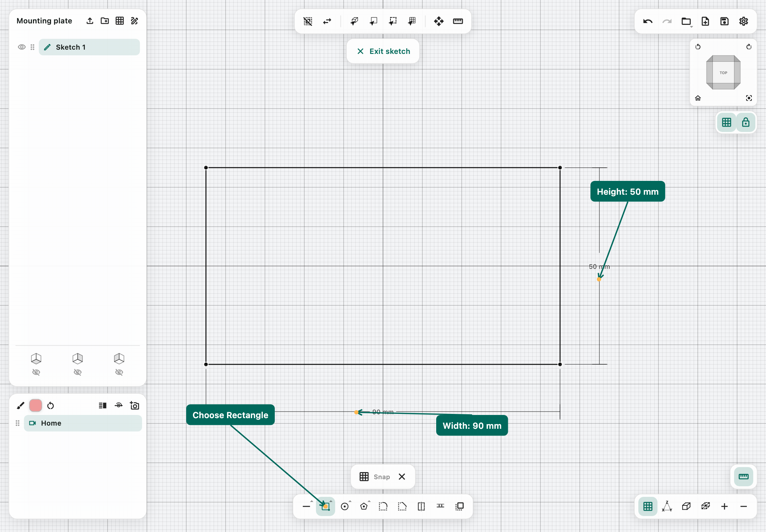The height and width of the screenshot is (532, 766).
Task: Expand Circle tool variants arrow
Action: 350,501
